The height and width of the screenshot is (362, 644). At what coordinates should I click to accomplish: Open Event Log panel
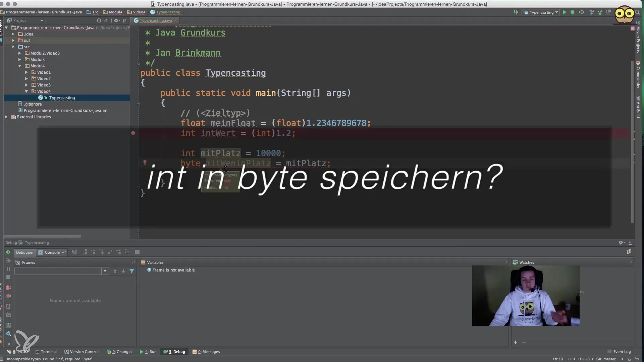(x=619, y=352)
